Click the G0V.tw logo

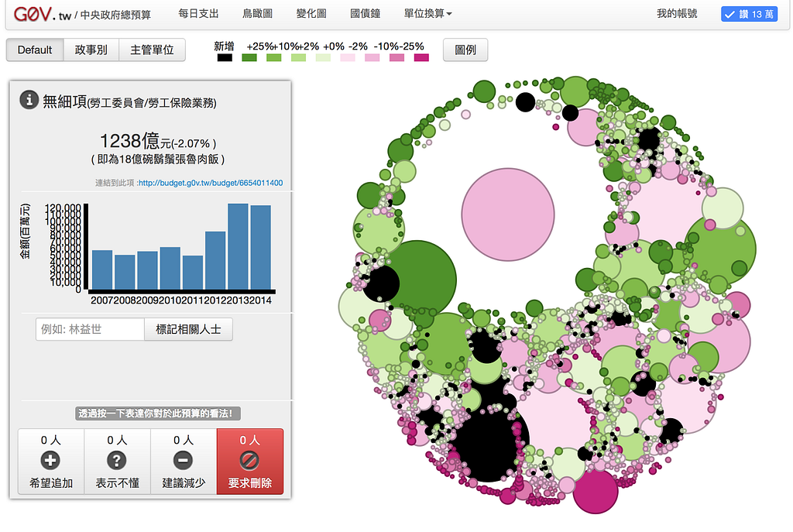43,14
